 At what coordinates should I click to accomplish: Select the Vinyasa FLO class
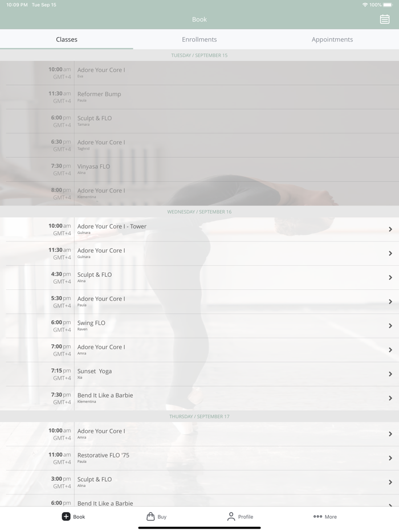[x=199, y=169]
